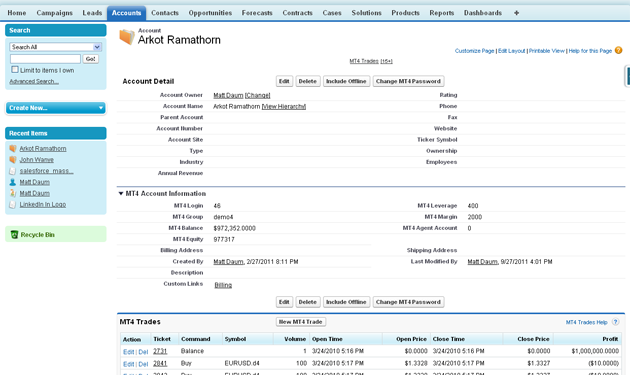Open Matt Daum link in Created By
The height and width of the screenshot is (375, 630).
click(x=228, y=262)
